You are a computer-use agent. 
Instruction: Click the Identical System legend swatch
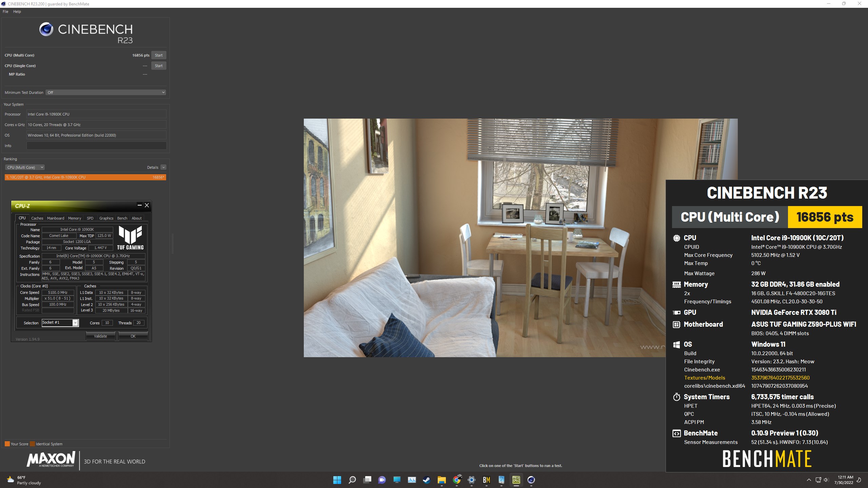[x=32, y=444]
